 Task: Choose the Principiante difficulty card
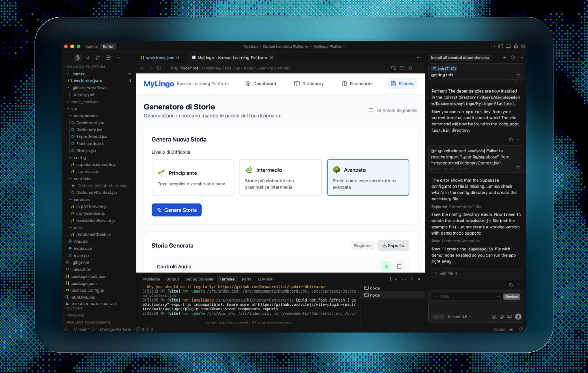193,178
